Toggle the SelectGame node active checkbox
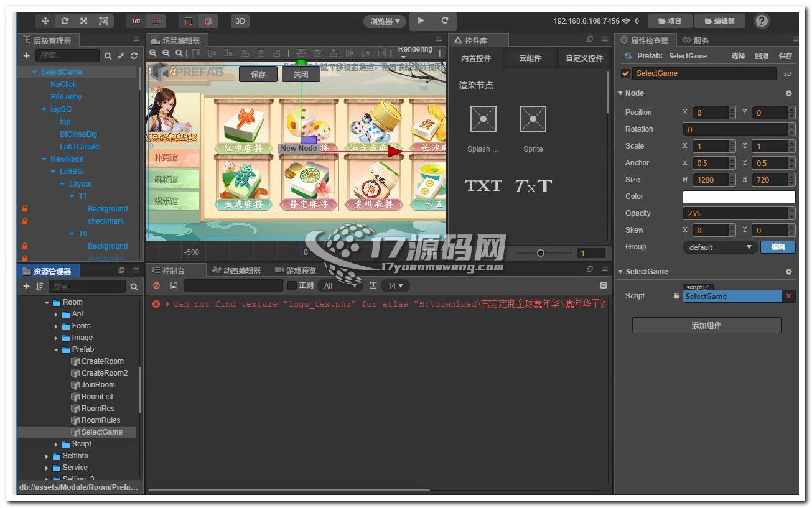812x508 pixels. (626, 73)
